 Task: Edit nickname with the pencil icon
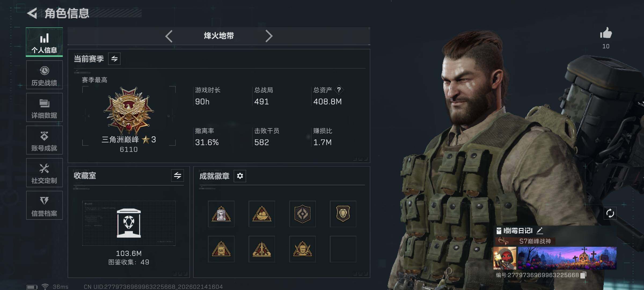[540, 231]
